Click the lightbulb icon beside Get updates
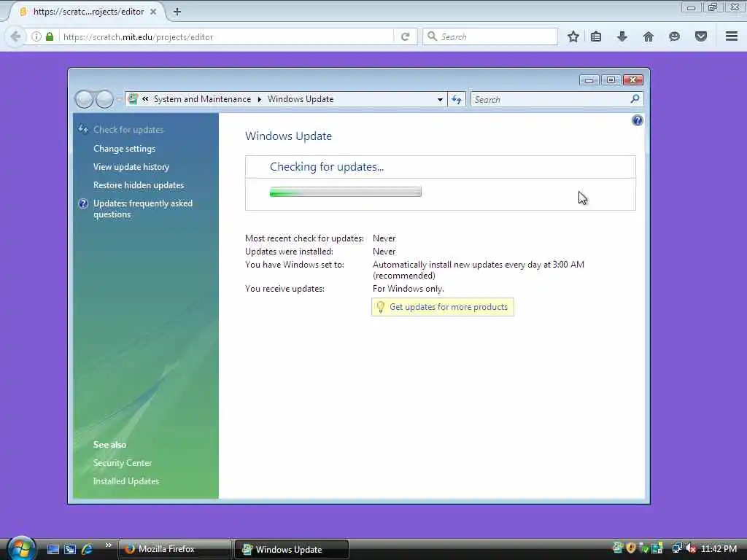This screenshot has height=560, width=747. pos(380,307)
